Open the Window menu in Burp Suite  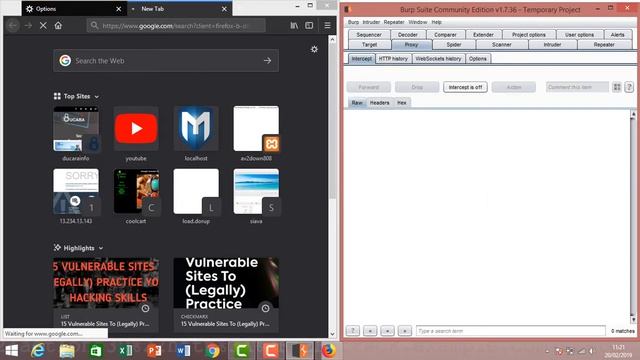coord(418,22)
